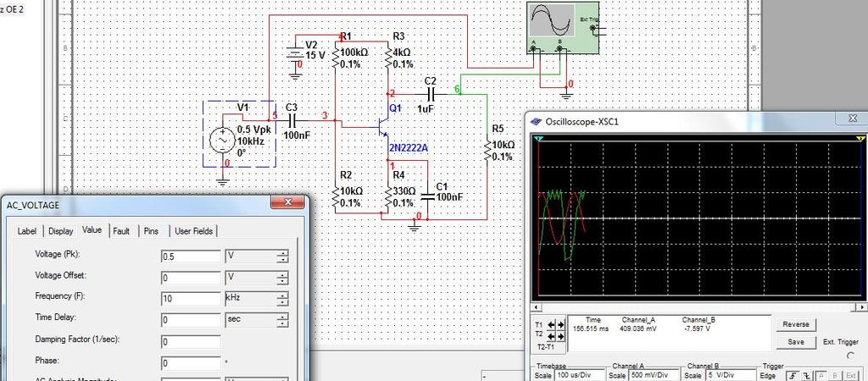Click the Voltage (Pk) field showing 0.5
Viewport: 868px width, 381px height.
coord(191,257)
